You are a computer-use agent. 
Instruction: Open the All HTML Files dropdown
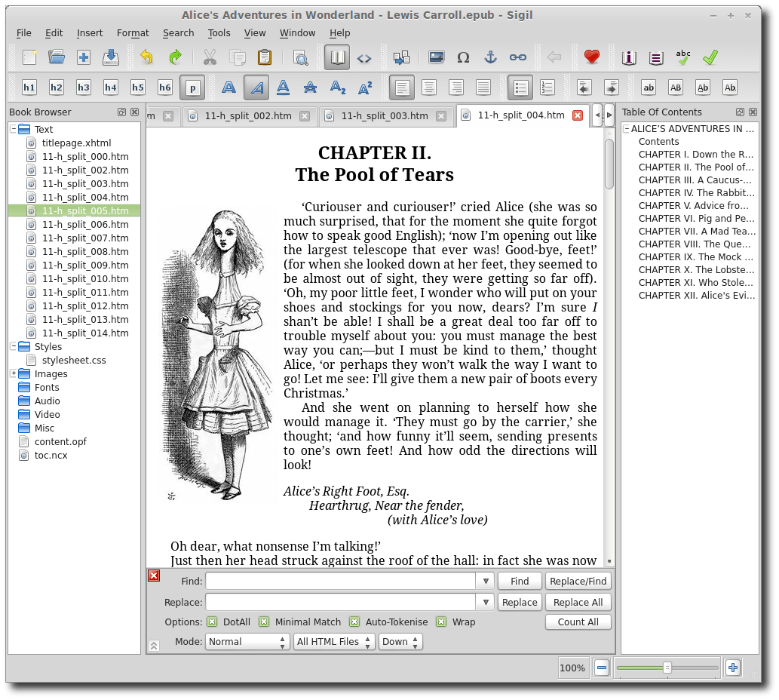(x=334, y=642)
